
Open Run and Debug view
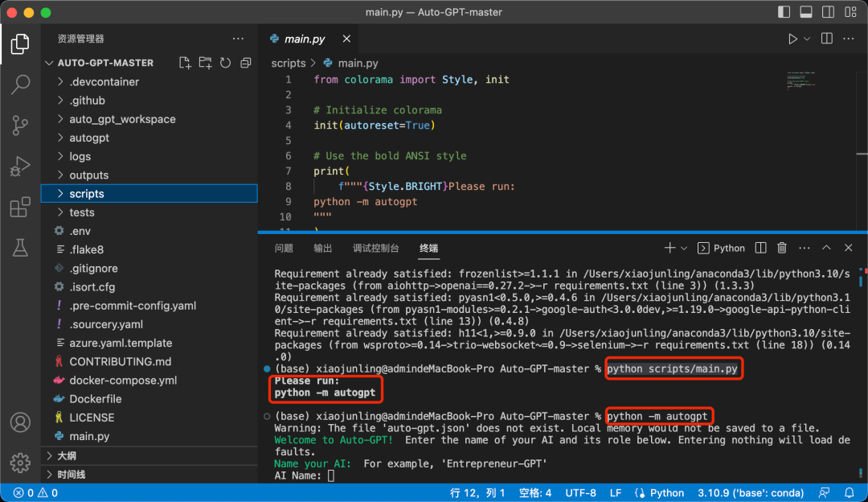click(20, 167)
